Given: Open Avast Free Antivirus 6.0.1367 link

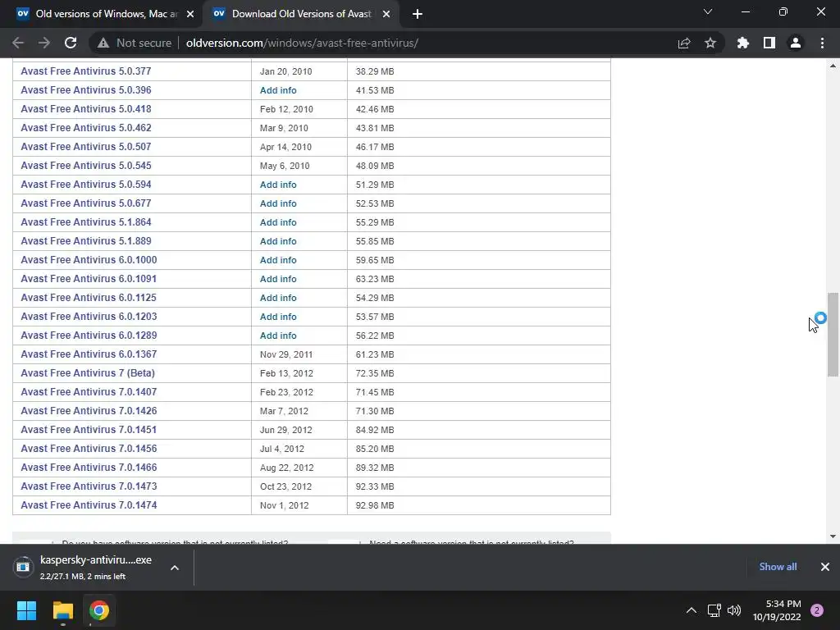Looking at the screenshot, I should (89, 354).
